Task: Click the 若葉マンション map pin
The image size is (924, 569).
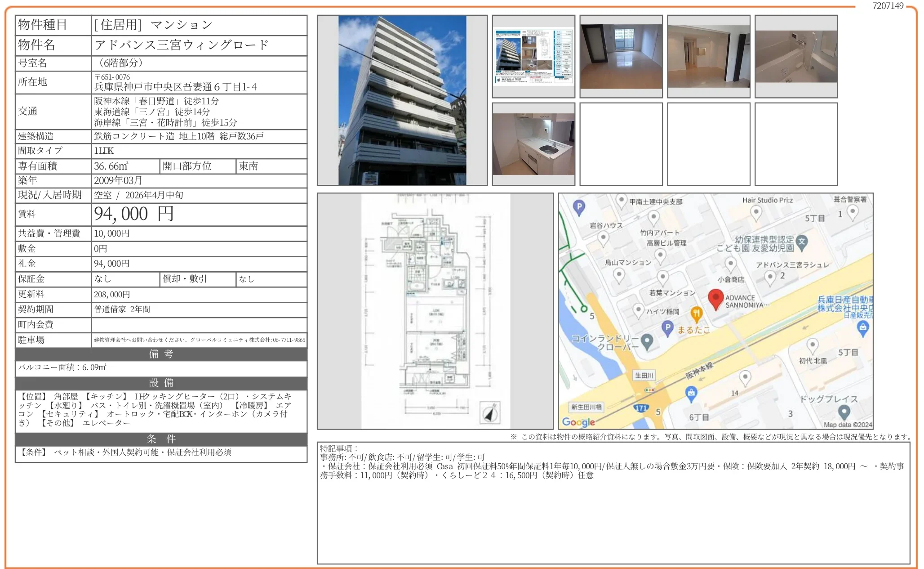Action: pos(662,276)
